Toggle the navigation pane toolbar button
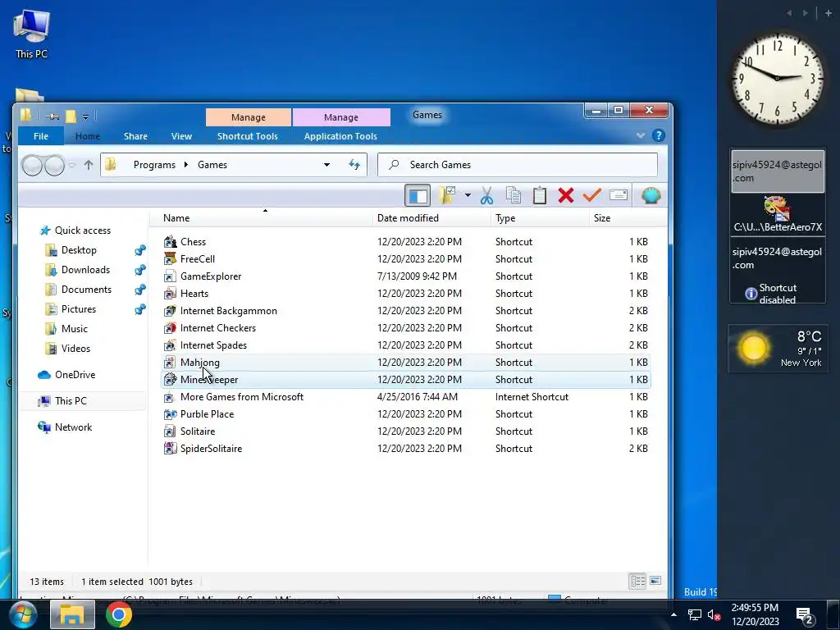 (x=418, y=195)
